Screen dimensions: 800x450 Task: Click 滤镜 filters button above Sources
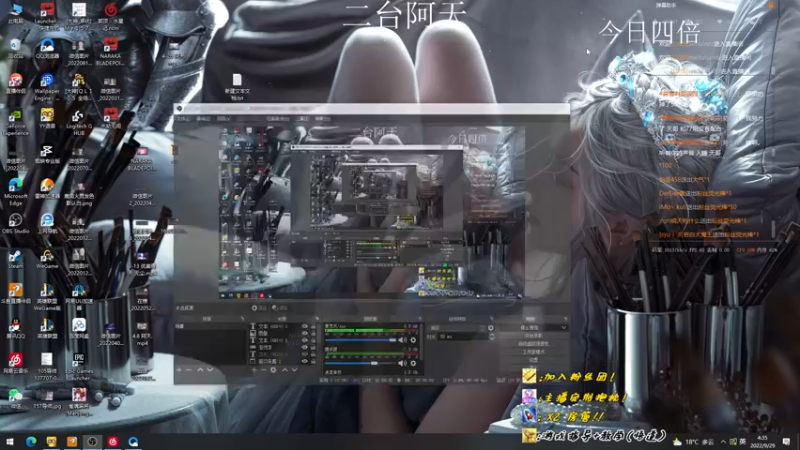pyautogui.click(x=281, y=308)
